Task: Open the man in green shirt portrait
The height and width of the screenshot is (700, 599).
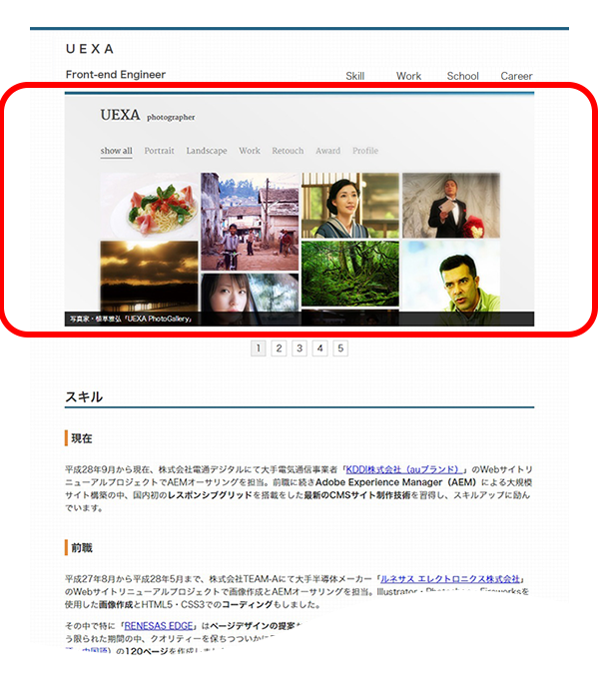Action: pyautogui.click(x=451, y=276)
